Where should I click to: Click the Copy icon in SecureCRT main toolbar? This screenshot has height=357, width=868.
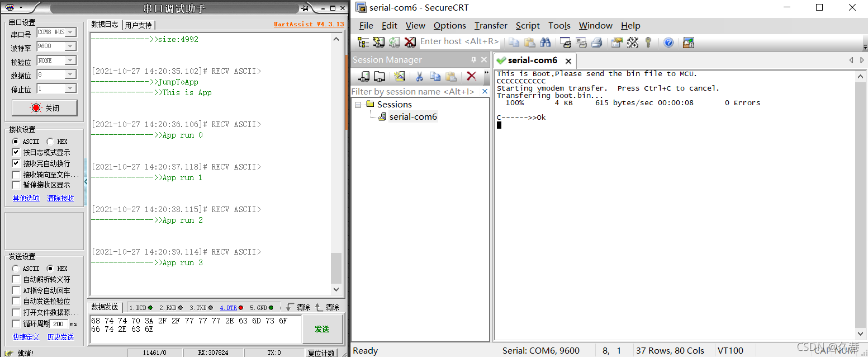click(514, 42)
